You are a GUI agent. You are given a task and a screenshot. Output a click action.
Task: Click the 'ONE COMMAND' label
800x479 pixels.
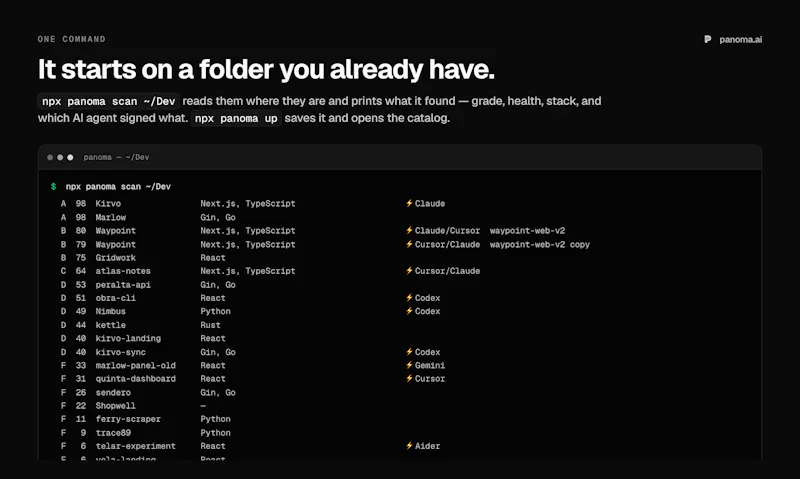(x=71, y=39)
